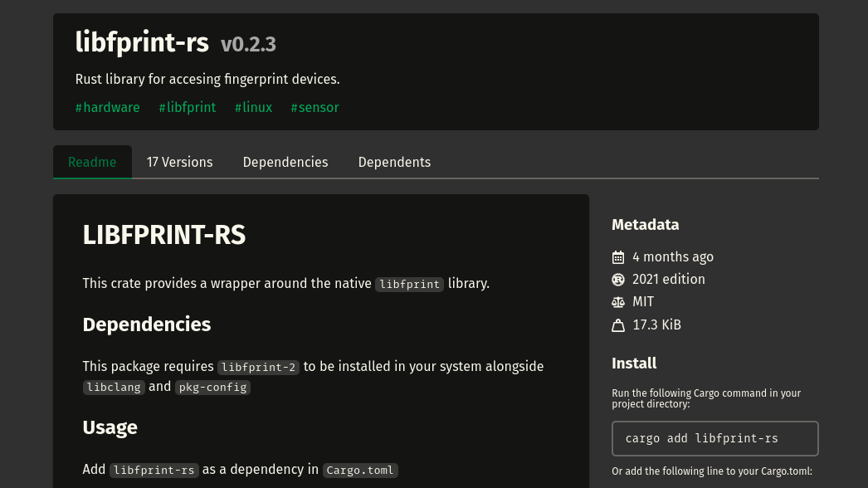Switch to the 17 Versions tab
This screenshot has width=868, height=488.
[179, 162]
